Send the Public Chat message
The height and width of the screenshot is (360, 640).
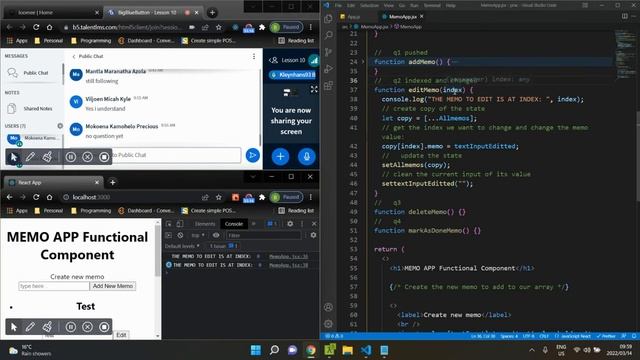tap(253, 155)
